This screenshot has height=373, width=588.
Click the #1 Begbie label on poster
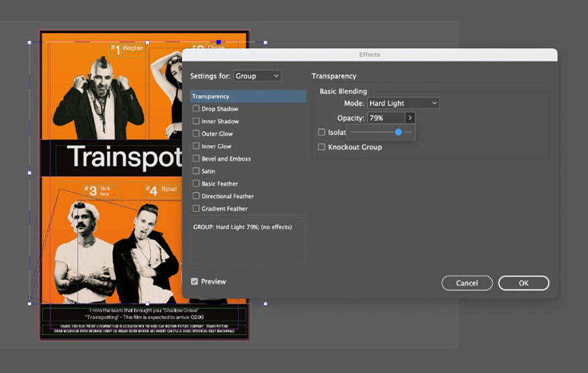127,49
